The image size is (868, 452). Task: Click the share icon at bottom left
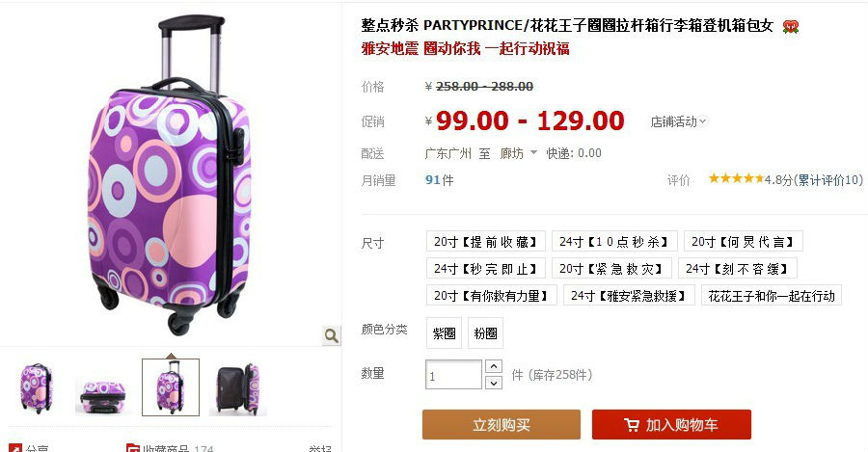click(x=14, y=447)
